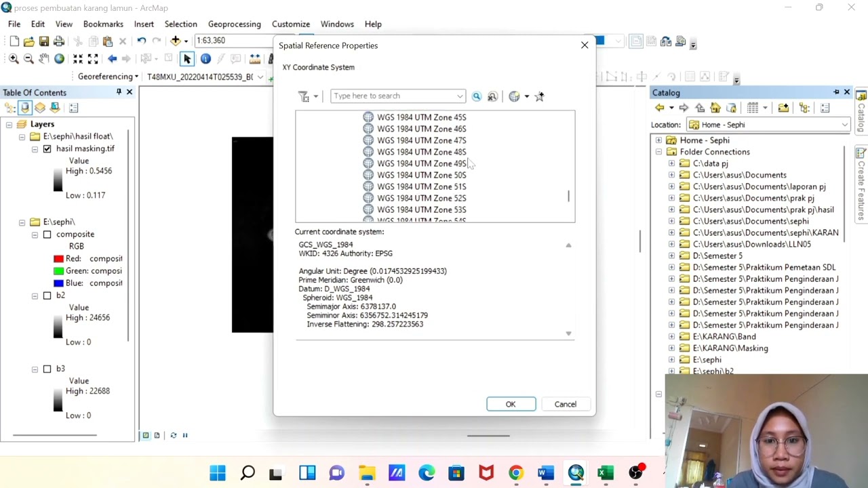Go back to previous extent blue arrow
Image resolution: width=868 pixels, height=488 pixels.
(x=112, y=59)
